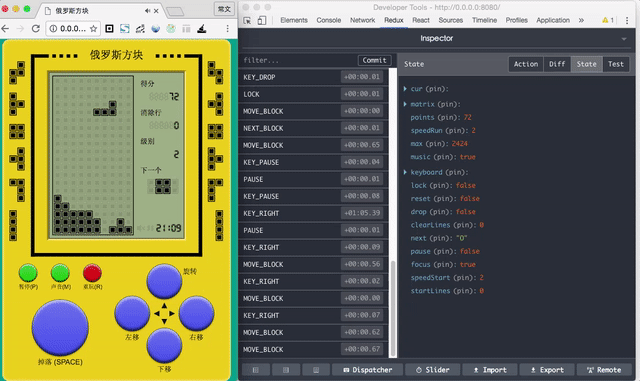640x381 pixels.
Task: Toggle the device toolbar icon
Action: click(262, 20)
